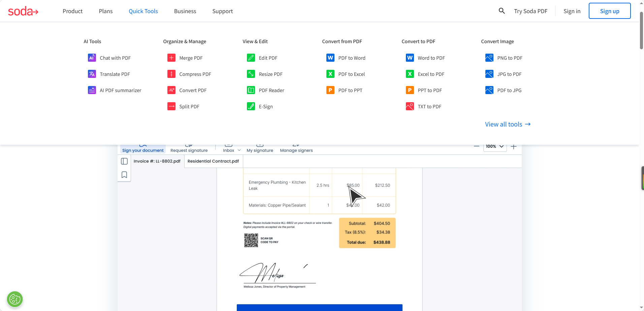
Task: Click the Materials: Copper Pipe/Sealant text
Action: coord(277,205)
